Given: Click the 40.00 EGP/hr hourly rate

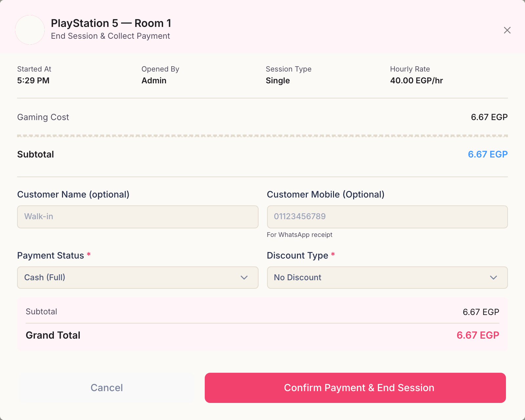Looking at the screenshot, I should (416, 81).
